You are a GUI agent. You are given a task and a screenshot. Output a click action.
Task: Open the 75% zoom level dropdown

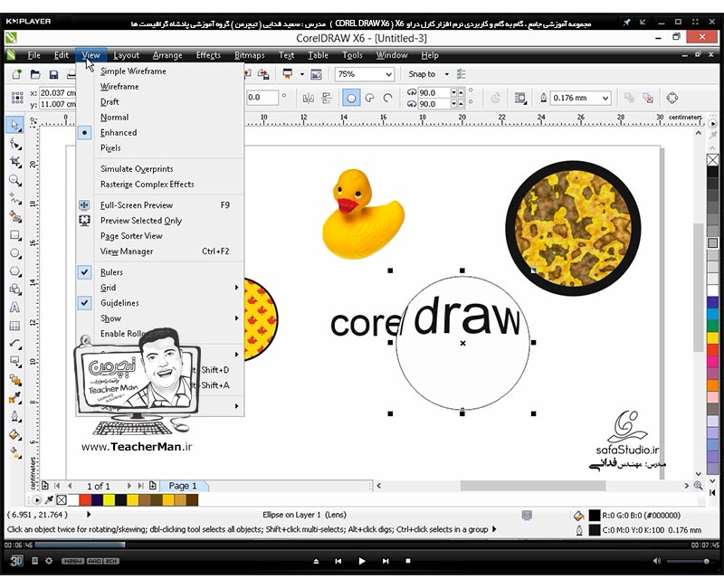pyautogui.click(x=389, y=74)
